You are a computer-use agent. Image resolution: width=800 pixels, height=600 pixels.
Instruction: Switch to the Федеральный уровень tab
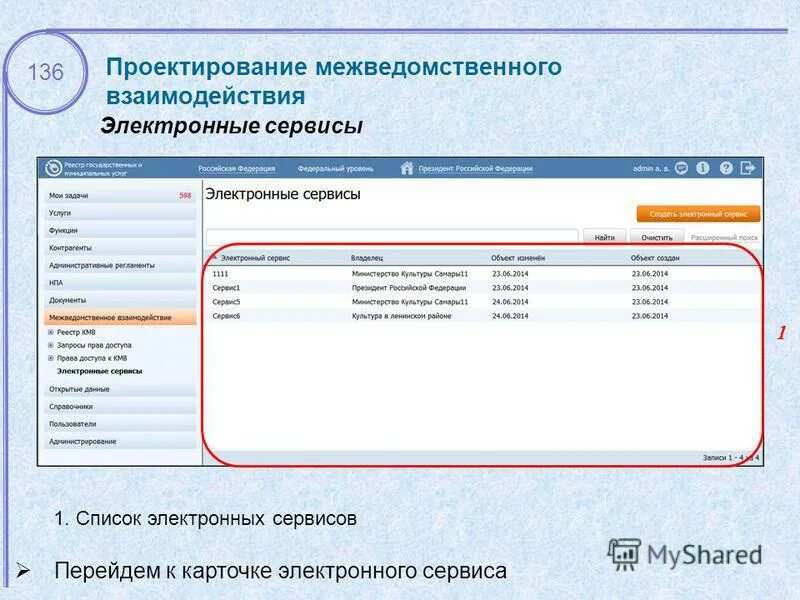click(336, 167)
